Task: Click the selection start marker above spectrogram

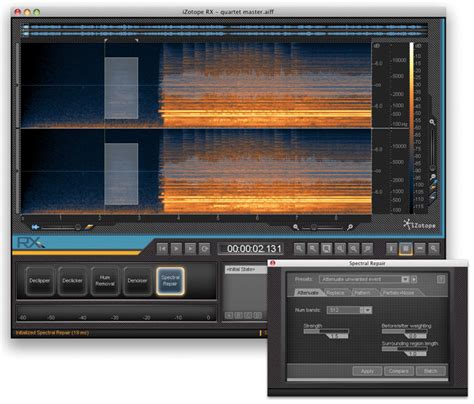Action: 106,40
